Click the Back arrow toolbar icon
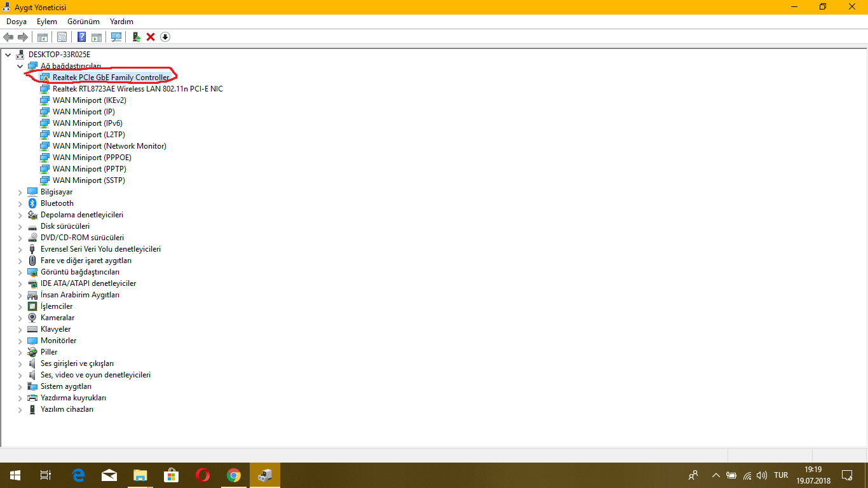The height and width of the screenshot is (488, 868). [8, 37]
